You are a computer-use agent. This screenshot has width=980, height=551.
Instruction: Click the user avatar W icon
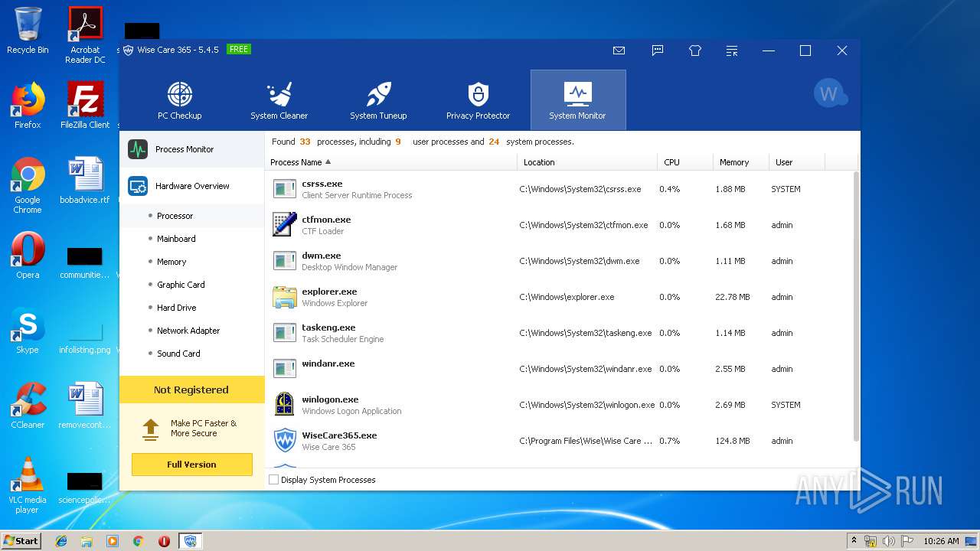830,93
